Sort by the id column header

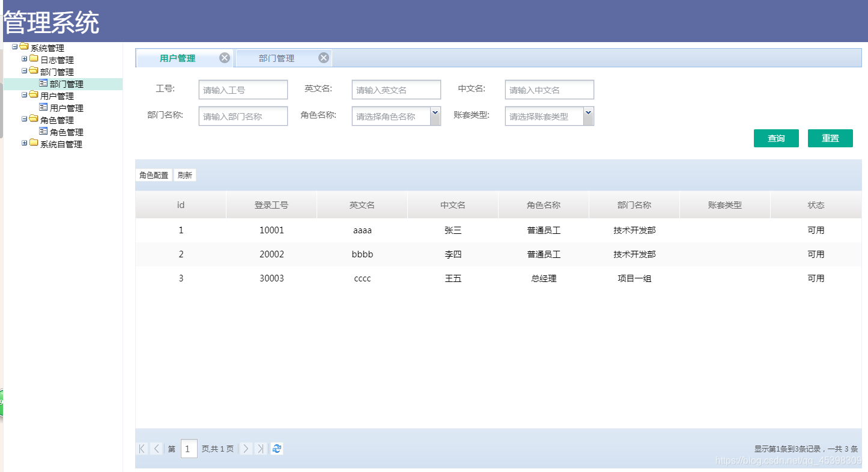[181, 205]
